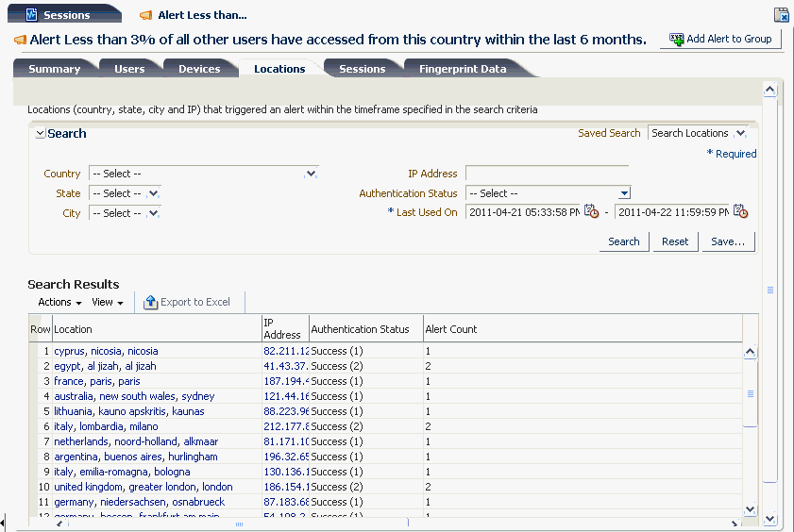Switch to the Summary tab
Image resolution: width=794 pixels, height=532 pixels.
pos(54,69)
